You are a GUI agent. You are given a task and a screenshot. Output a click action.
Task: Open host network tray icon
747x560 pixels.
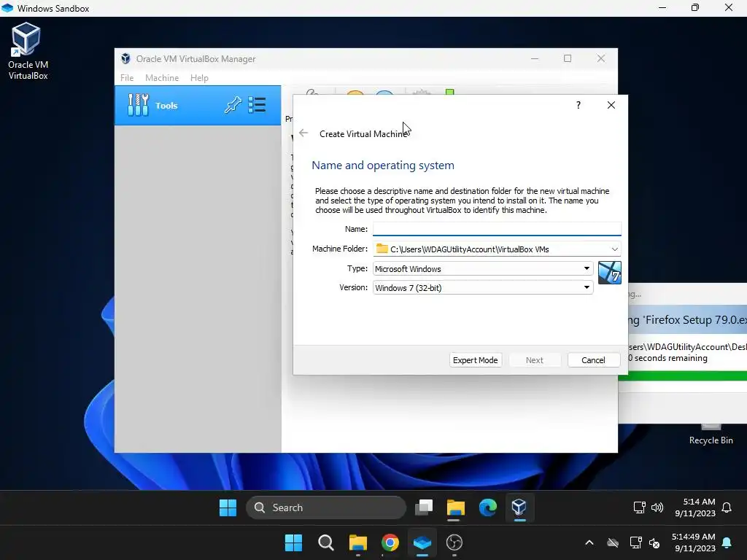click(x=635, y=542)
